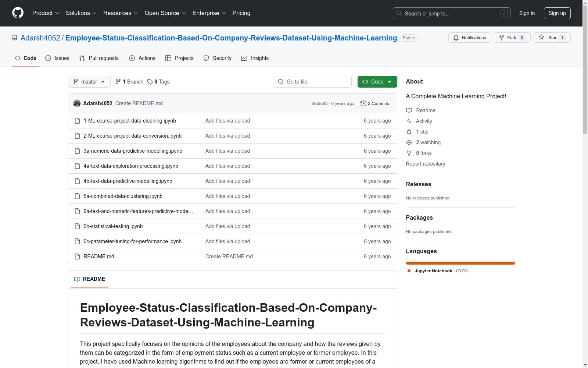Click the Sign up button
The height and width of the screenshot is (368, 588).
tap(557, 13)
